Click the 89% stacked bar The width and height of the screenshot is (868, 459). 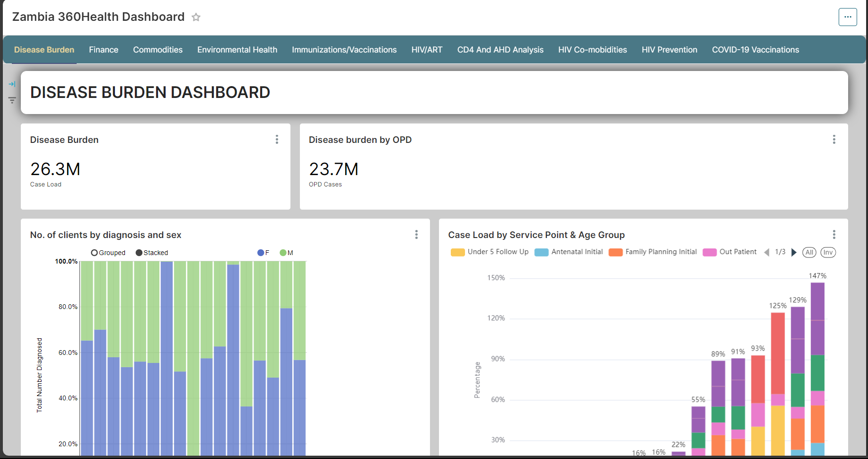718,408
